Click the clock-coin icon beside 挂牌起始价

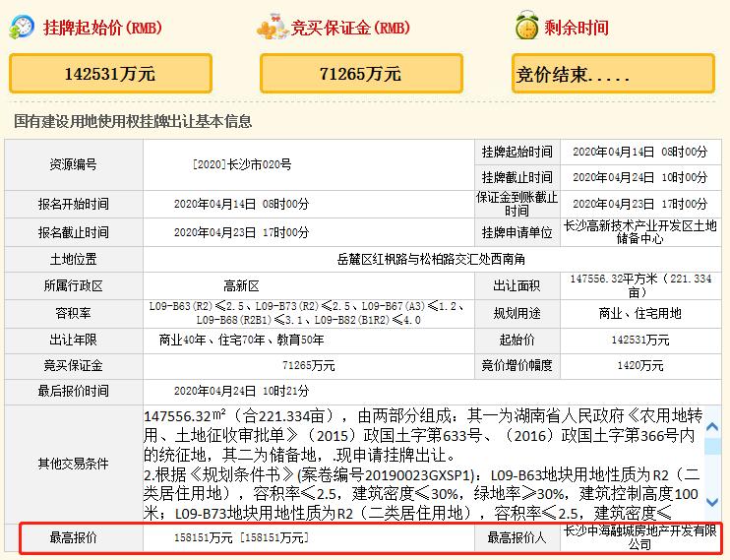[x=22, y=27]
